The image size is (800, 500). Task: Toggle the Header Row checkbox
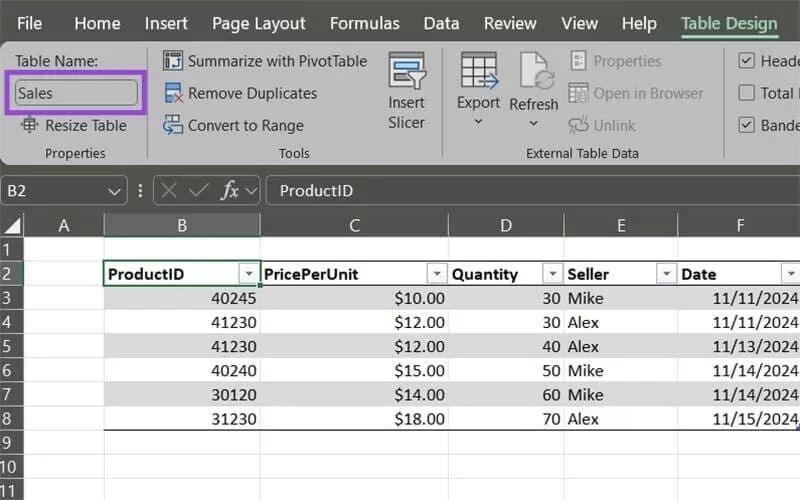coord(746,61)
